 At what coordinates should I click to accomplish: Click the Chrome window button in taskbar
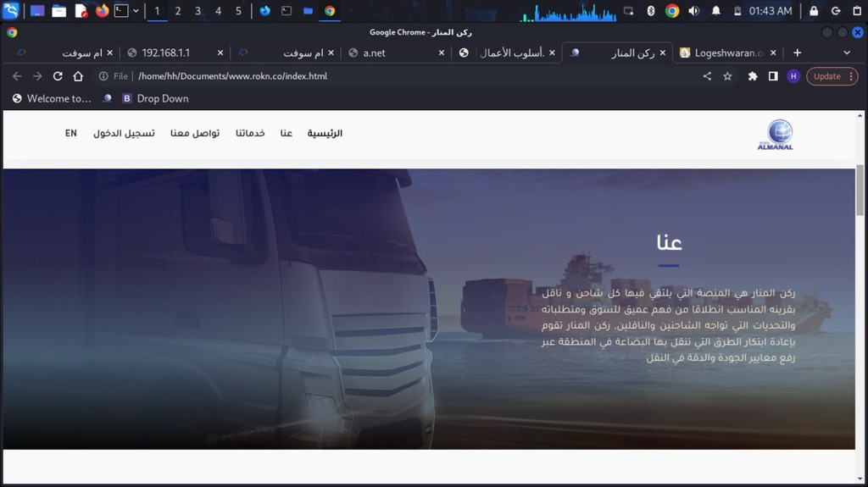(330, 10)
